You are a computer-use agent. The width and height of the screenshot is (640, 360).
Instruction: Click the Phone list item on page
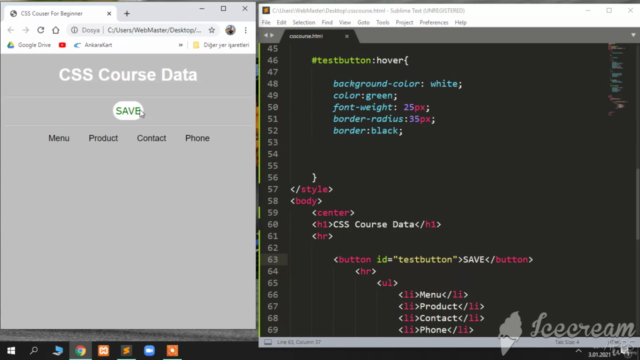pos(197,138)
